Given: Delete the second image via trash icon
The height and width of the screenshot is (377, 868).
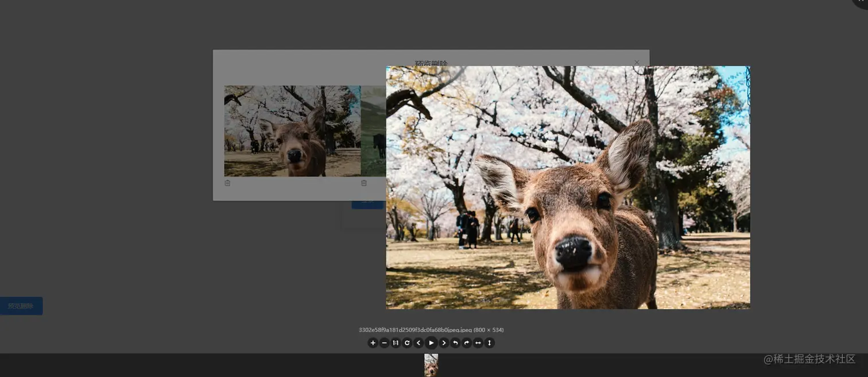Looking at the screenshot, I should click(x=364, y=183).
